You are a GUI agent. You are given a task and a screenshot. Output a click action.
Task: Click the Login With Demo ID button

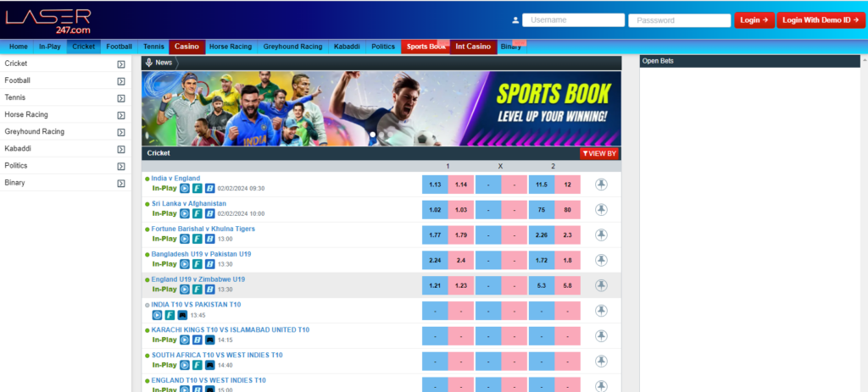pyautogui.click(x=821, y=20)
